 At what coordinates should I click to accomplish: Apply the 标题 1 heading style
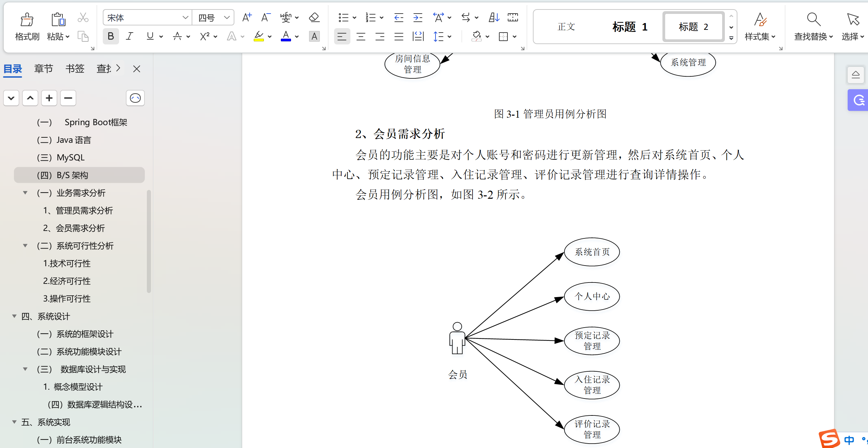pyautogui.click(x=630, y=27)
